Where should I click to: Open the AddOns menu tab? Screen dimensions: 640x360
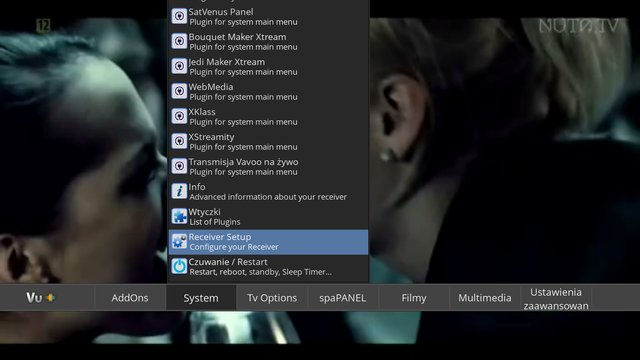point(130,298)
